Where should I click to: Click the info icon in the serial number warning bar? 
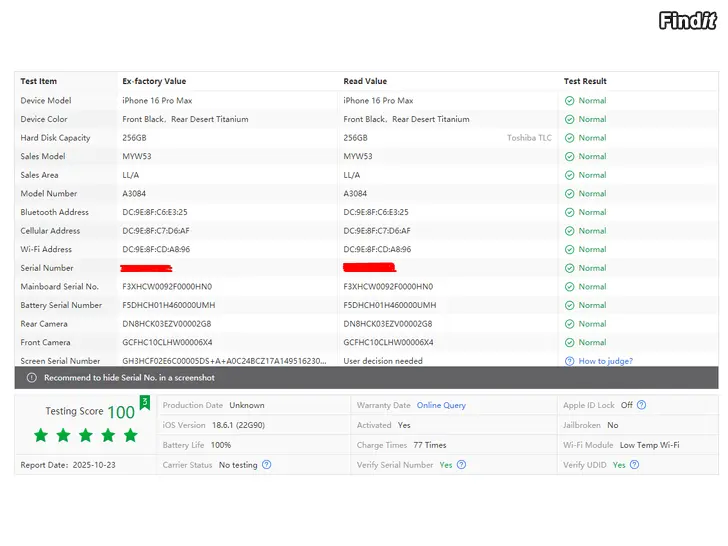point(32,378)
